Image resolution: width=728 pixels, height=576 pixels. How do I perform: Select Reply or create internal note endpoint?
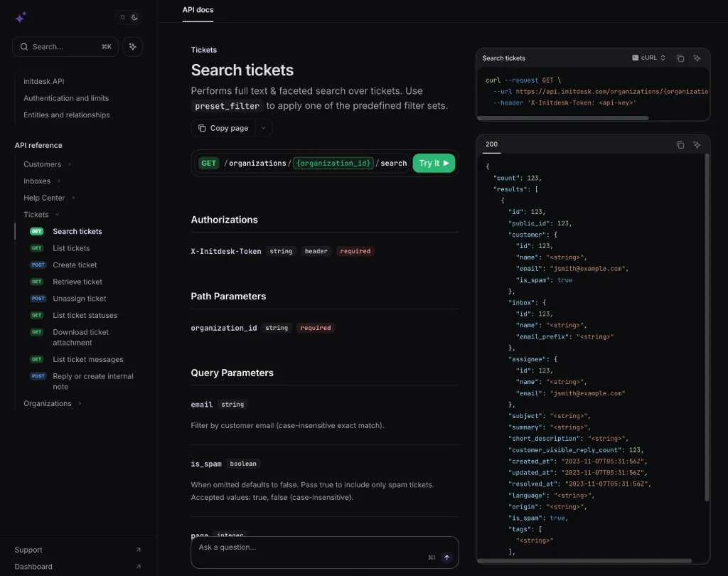point(93,381)
